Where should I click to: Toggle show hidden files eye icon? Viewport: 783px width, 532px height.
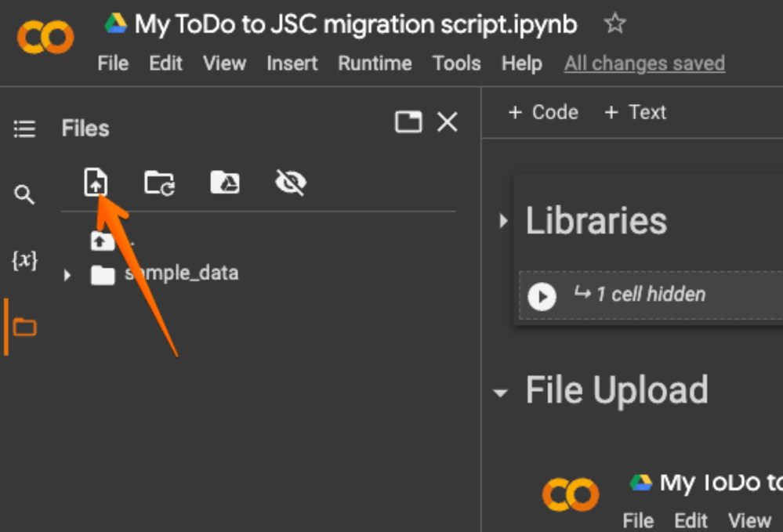291,182
